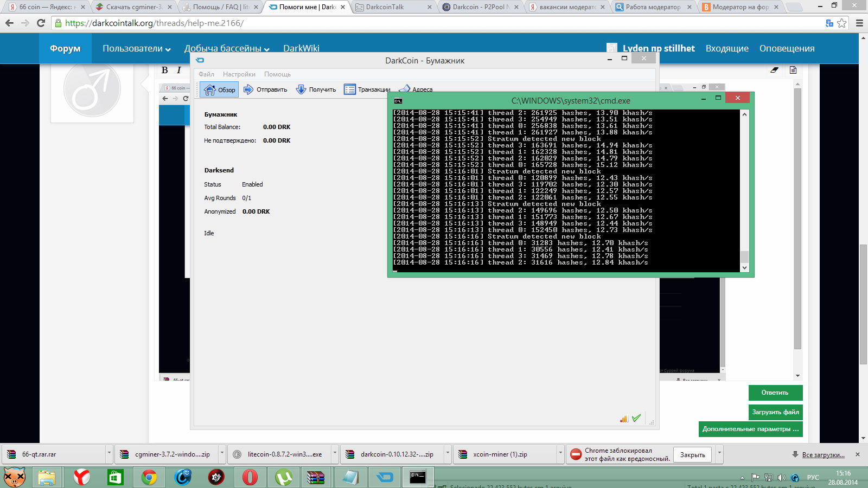Viewport: 868px width, 488px height.
Task: Switch to the '66 coin — Яндекс' browser tab
Action: coord(47,7)
